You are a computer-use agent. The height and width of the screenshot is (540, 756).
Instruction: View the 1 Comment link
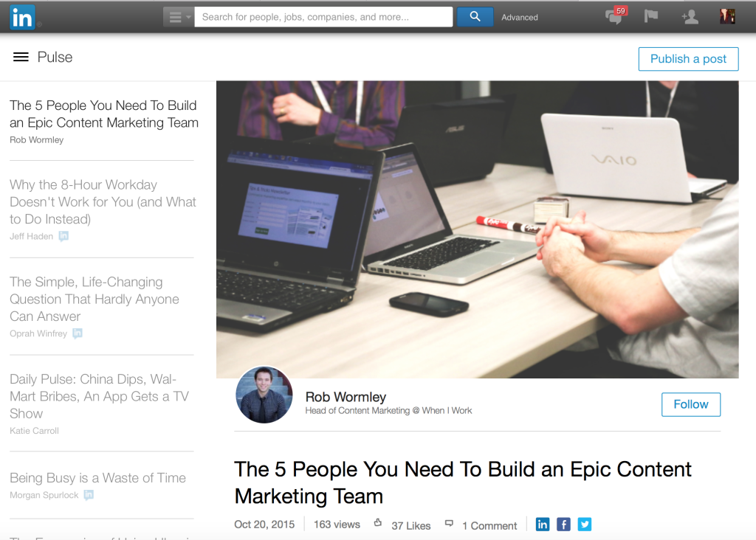click(489, 525)
